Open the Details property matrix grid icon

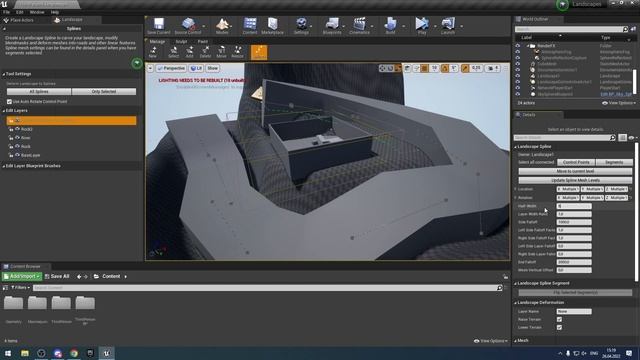tap(622, 138)
